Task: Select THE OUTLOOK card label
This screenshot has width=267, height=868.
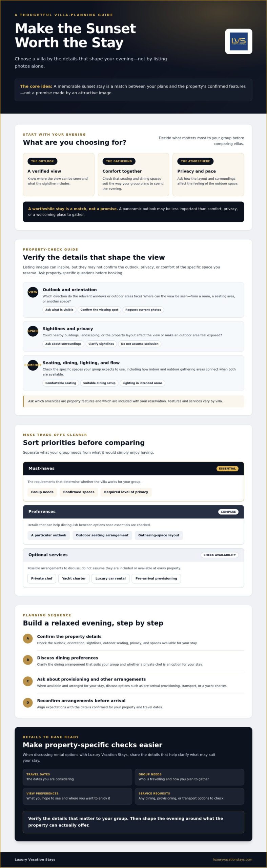Action: click(x=42, y=161)
